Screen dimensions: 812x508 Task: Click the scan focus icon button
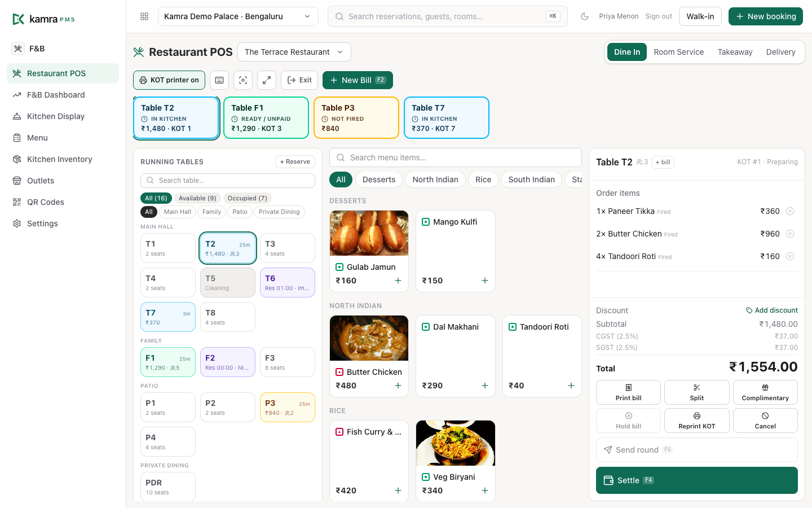tap(243, 80)
